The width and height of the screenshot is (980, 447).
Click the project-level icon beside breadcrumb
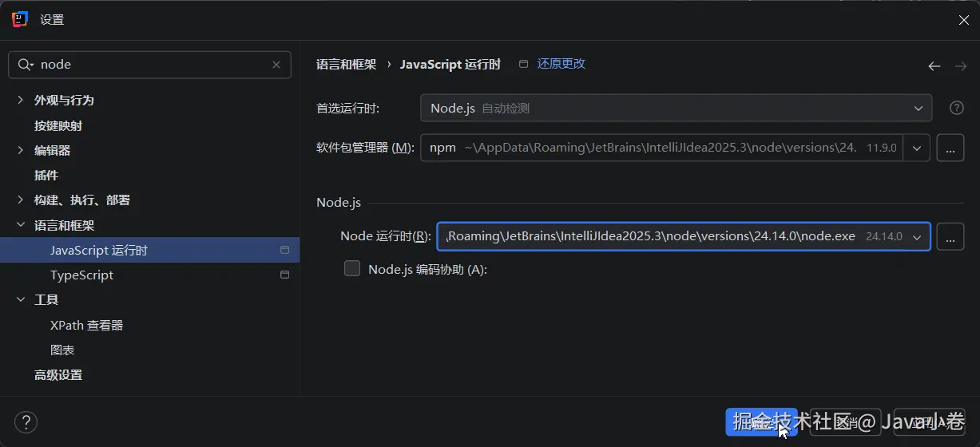pyautogui.click(x=523, y=64)
